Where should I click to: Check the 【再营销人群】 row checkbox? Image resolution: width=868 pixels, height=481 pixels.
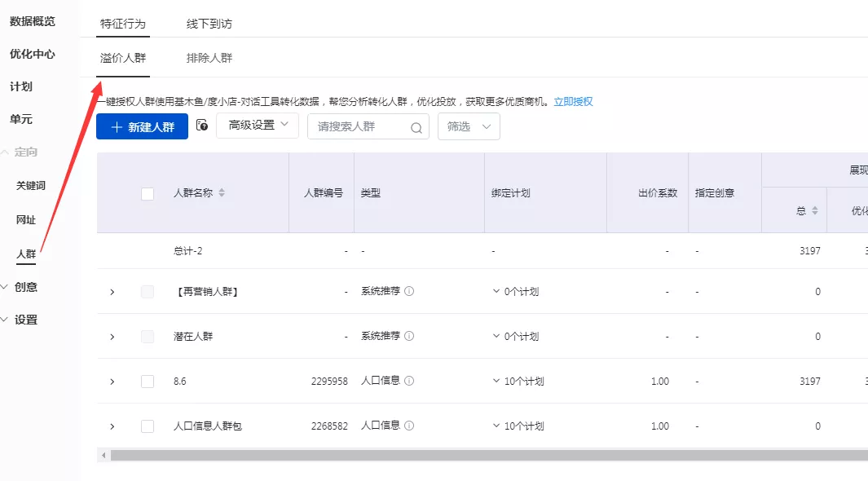148,292
